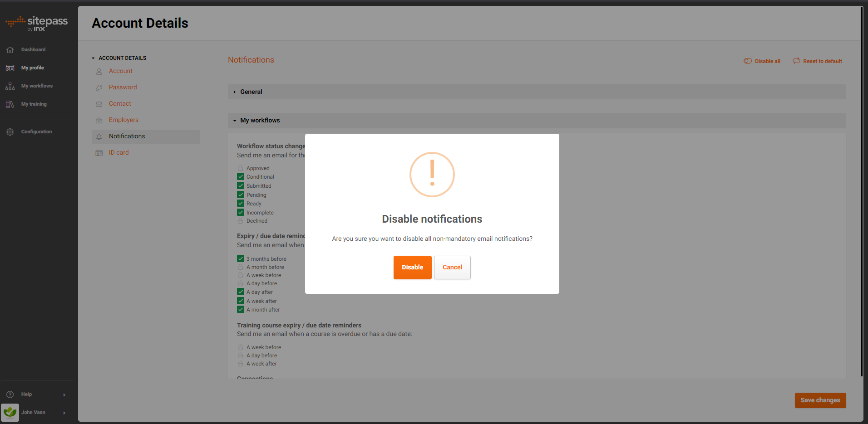Uncheck 3 months before checkbox
This screenshot has width=868, height=424.
241,259
